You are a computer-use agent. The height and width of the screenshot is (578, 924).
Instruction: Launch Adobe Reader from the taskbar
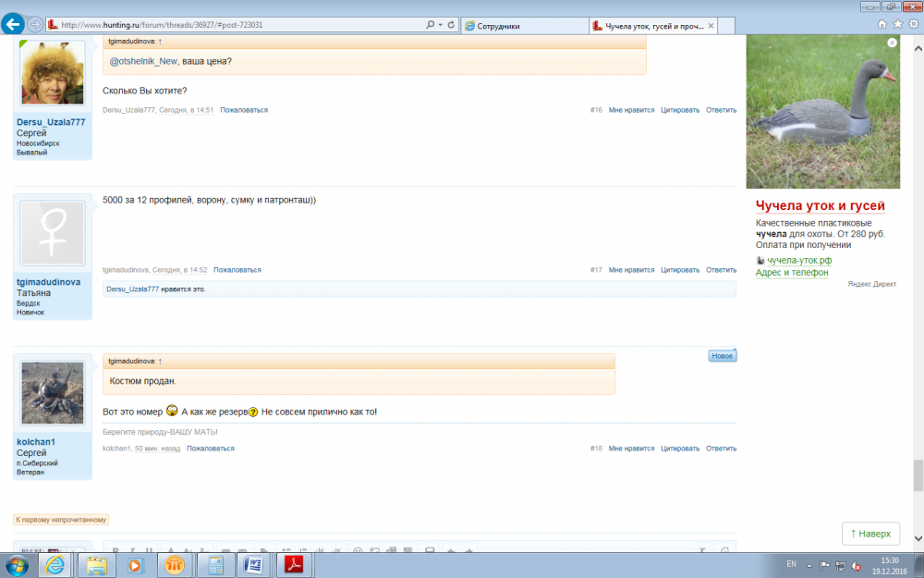point(293,564)
